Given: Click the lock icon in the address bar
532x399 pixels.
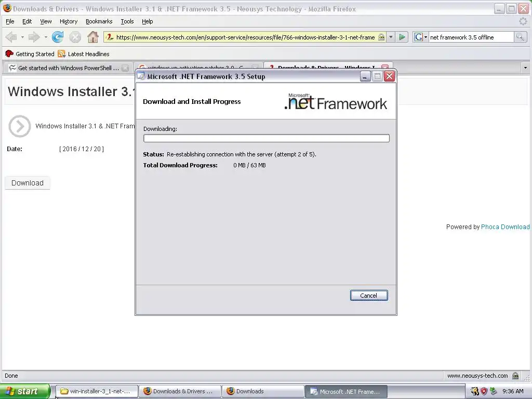Looking at the screenshot, I should click(x=382, y=37).
